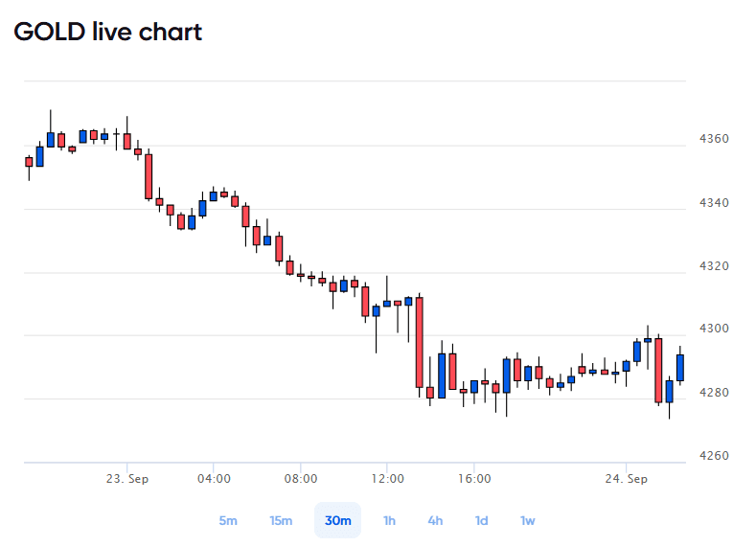The width and height of the screenshot is (756, 546).
Task: Click the 4320 price axis label
Action: coord(714,266)
